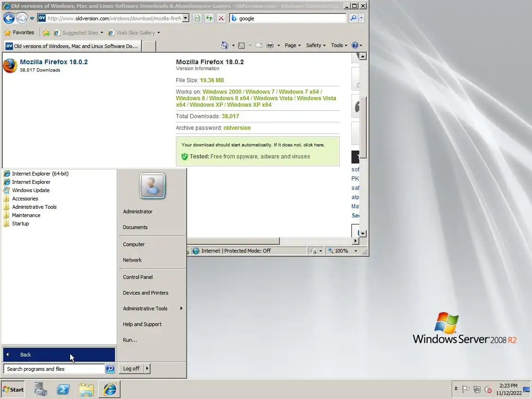Click the status bar security lock icon

pos(314,251)
